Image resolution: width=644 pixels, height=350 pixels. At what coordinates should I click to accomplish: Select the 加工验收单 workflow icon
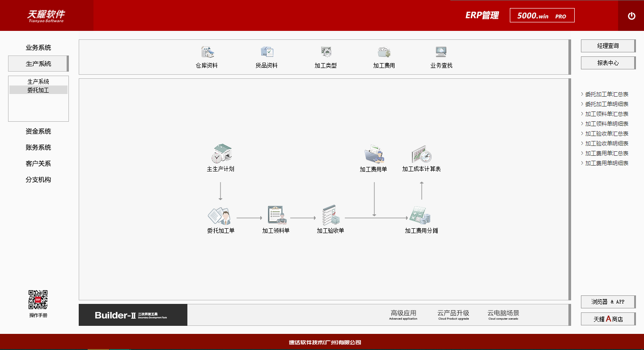pyautogui.click(x=330, y=218)
